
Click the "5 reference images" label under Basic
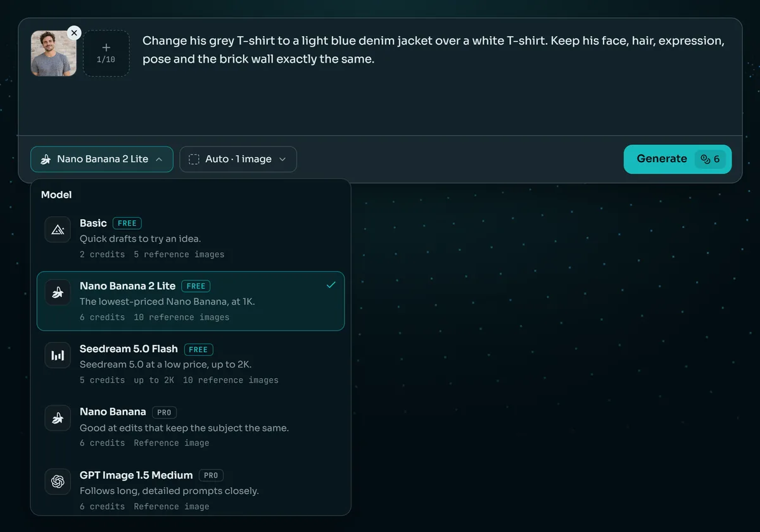tap(179, 255)
